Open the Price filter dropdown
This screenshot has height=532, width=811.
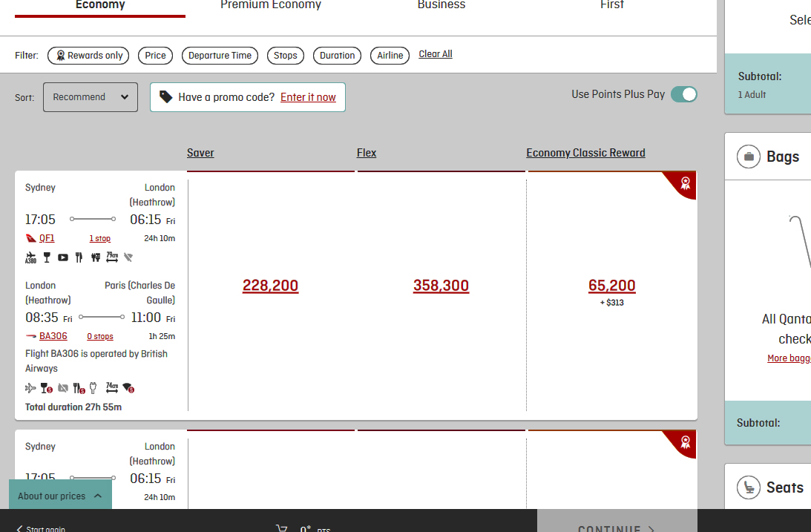(156, 56)
